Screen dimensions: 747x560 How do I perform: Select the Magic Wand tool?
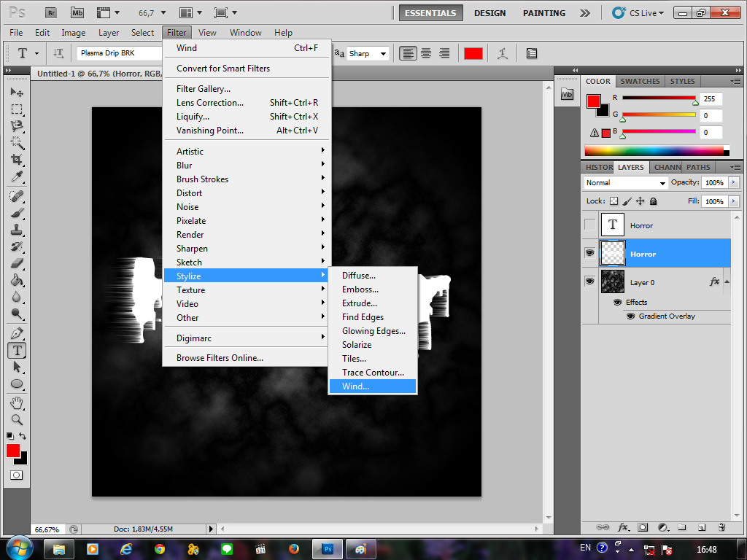click(17, 142)
